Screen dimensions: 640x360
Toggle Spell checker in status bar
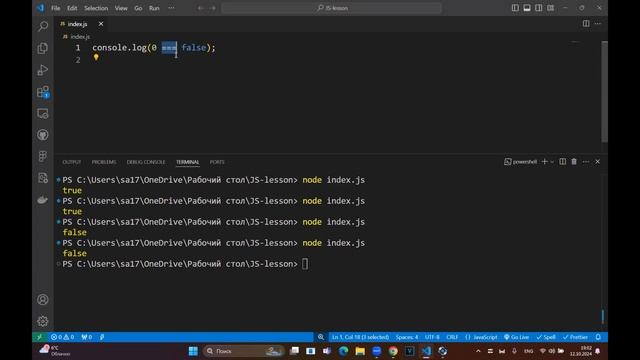pyautogui.click(x=546, y=337)
